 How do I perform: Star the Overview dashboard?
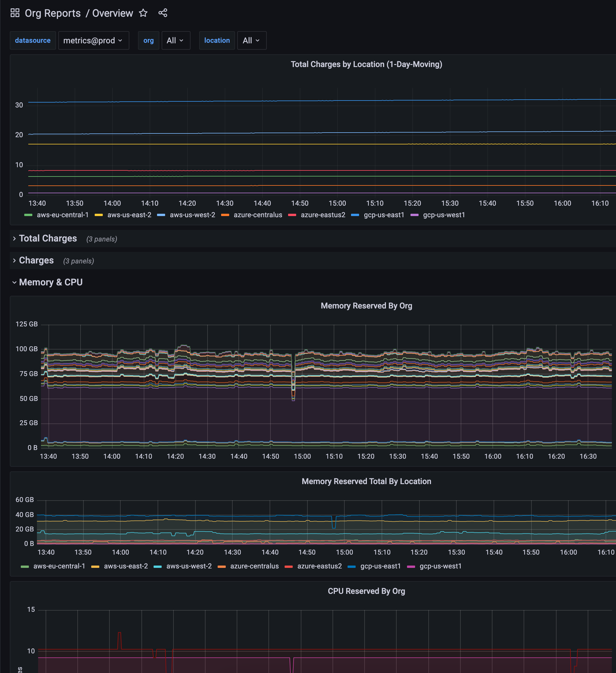(143, 13)
